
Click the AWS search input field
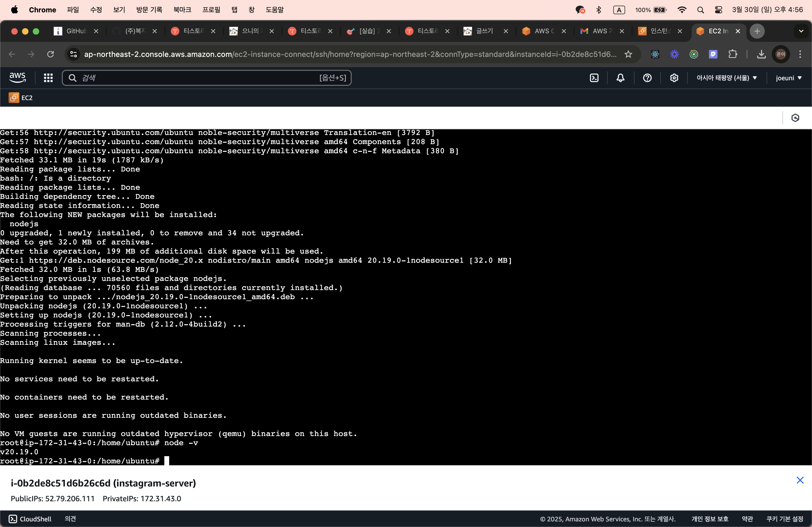coord(200,78)
